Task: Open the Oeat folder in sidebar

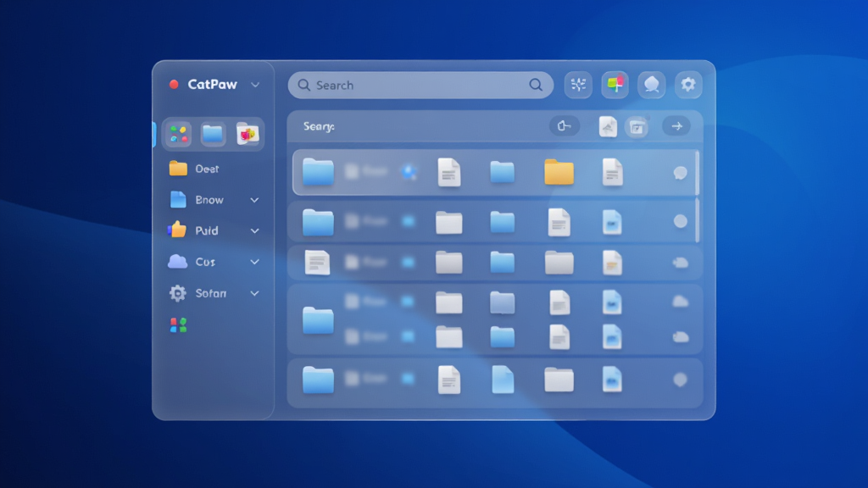Action: coord(194,169)
